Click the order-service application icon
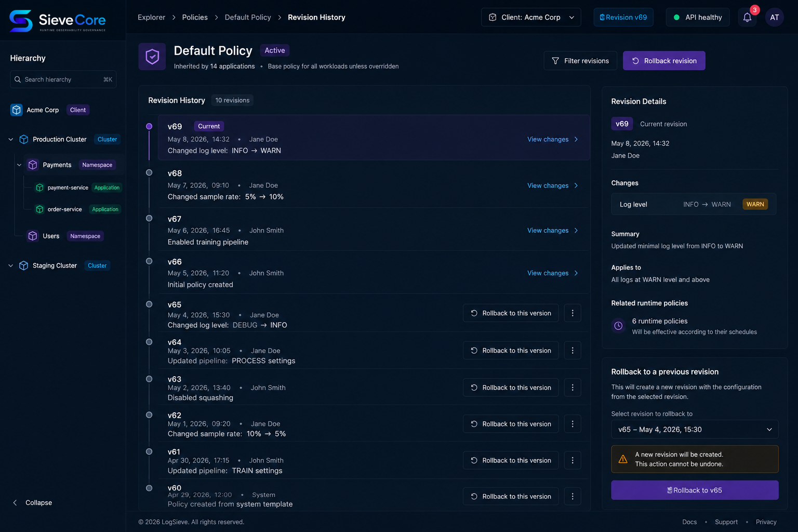The width and height of the screenshot is (798, 532). [x=39, y=209]
